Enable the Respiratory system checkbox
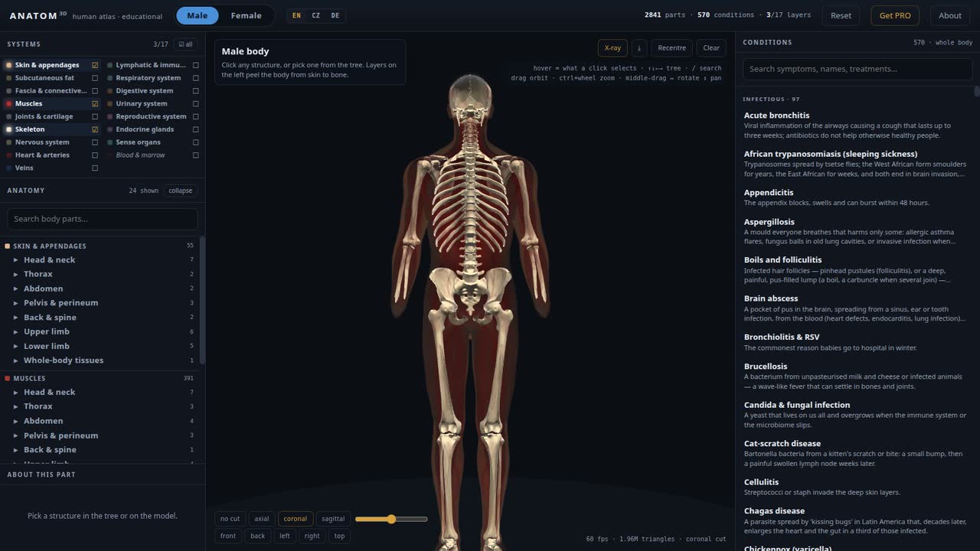Screen dimensions: 980x551 tap(196, 78)
